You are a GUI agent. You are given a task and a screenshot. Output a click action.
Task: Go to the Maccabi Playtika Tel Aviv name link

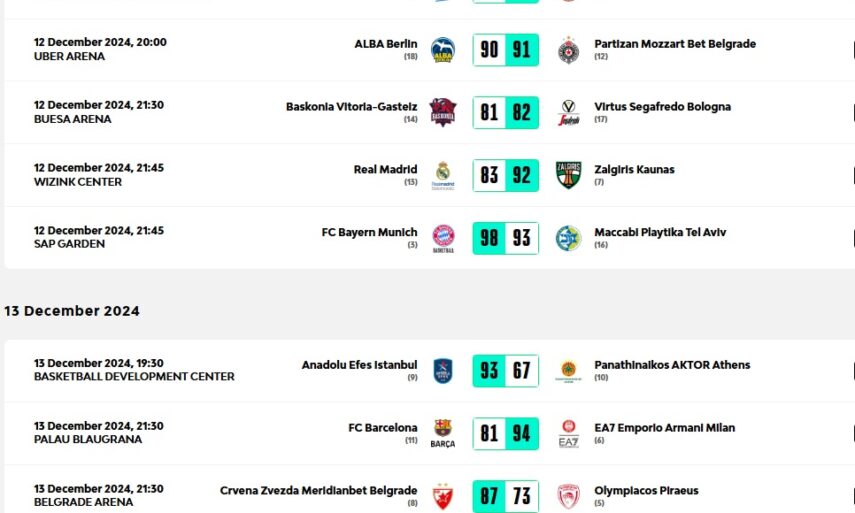(x=660, y=233)
